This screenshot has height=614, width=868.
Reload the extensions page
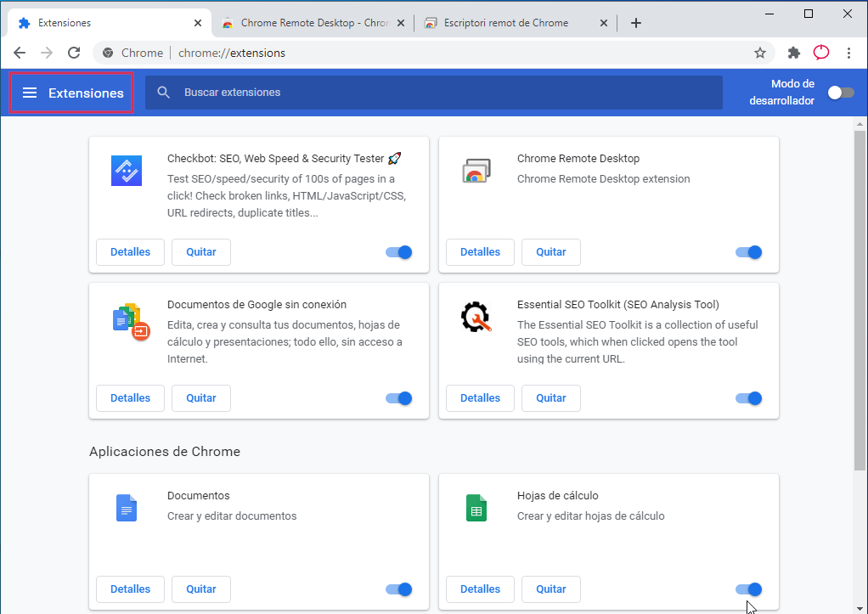pyautogui.click(x=74, y=53)
